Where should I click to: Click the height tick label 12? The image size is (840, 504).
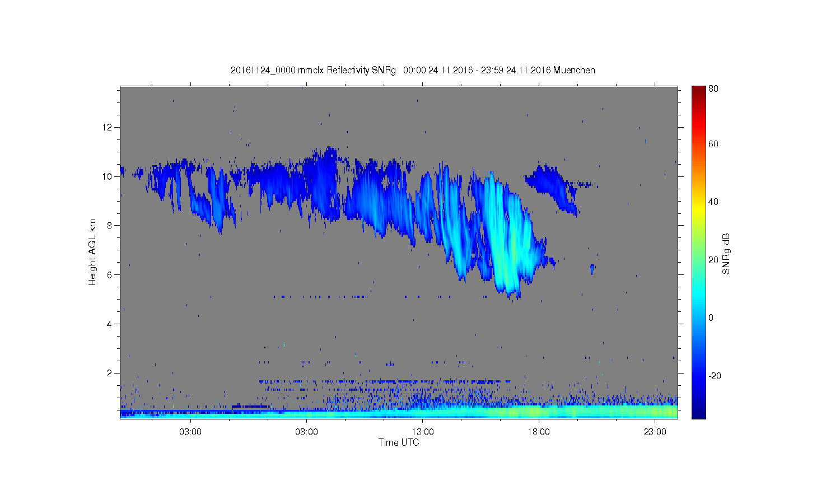(x=107, y=127)
